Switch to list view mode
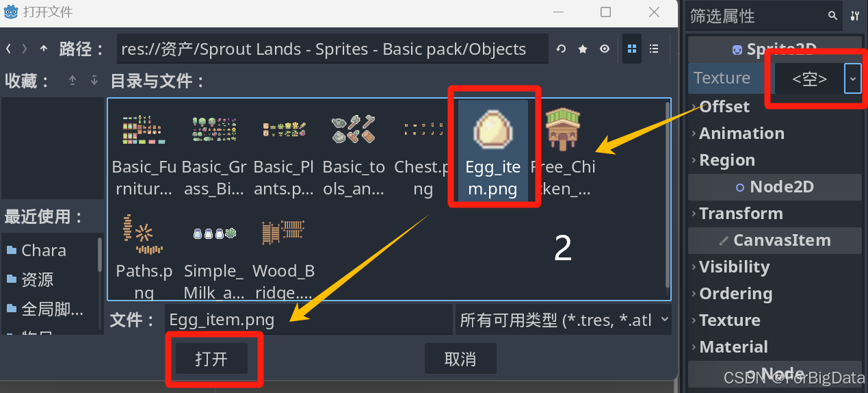The width and height of the screenshot is (868, 393). coord(654,49)
